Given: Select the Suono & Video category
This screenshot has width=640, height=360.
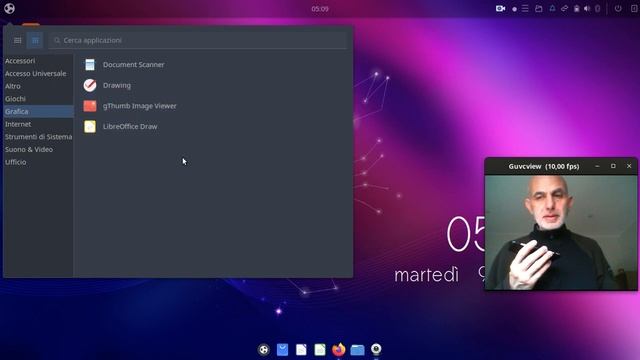Looking at the screenshot, I should (38, 149).
